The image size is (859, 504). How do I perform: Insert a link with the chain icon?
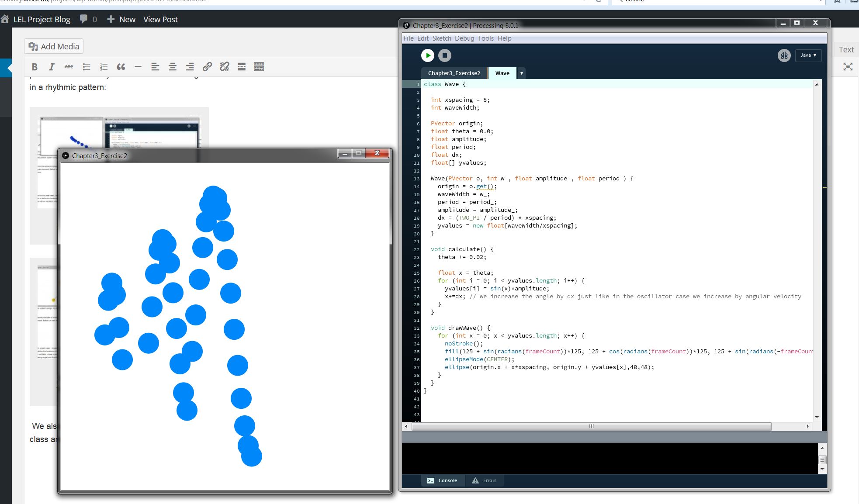[x=207, y=67]
